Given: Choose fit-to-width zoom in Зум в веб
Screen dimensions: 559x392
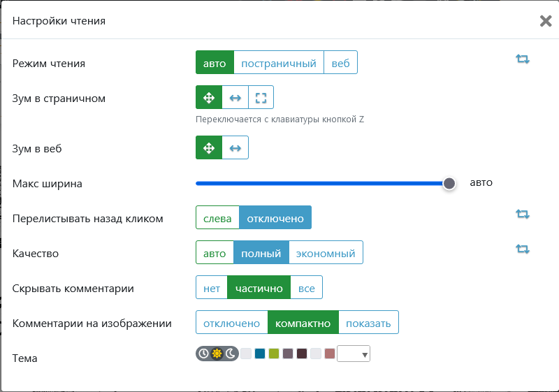Looking at the screenshot, I should click(x=235, y=148).
